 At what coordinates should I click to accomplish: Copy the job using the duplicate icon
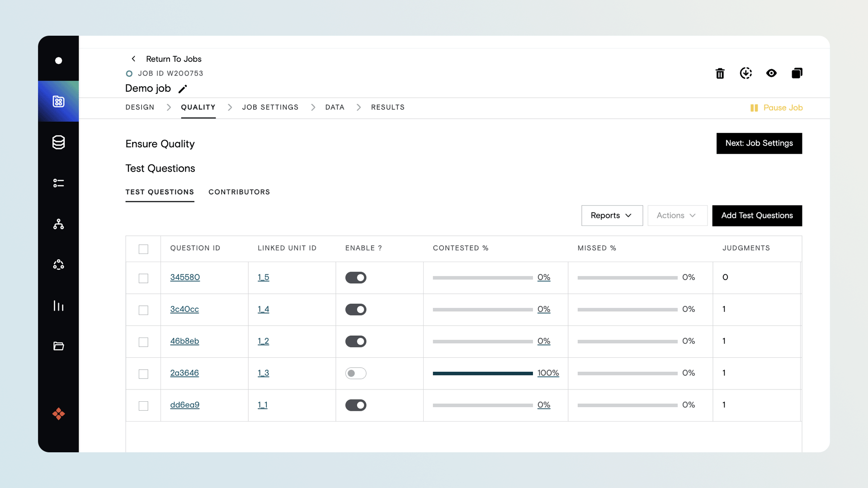click(x=797, y=73)
